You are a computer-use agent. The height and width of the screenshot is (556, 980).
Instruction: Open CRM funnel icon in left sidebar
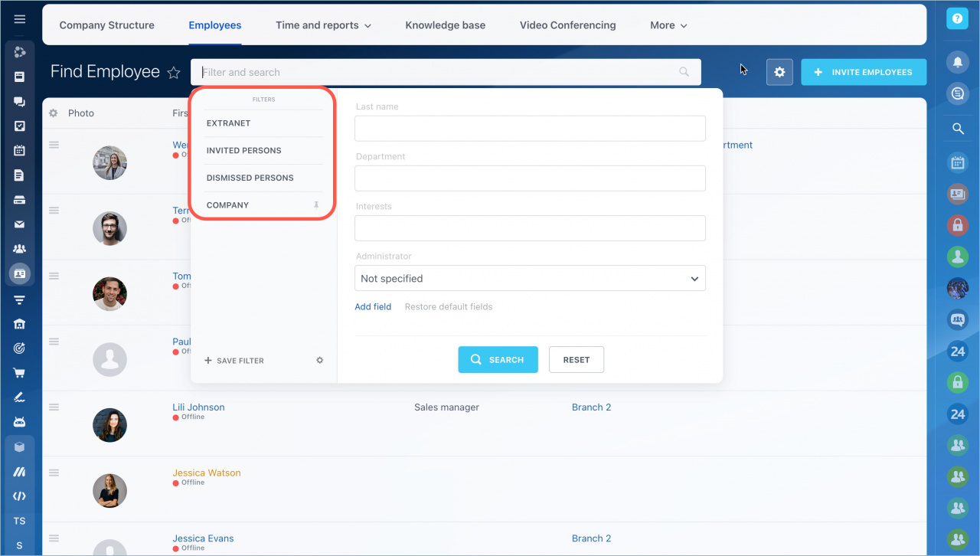pos(19,299)
